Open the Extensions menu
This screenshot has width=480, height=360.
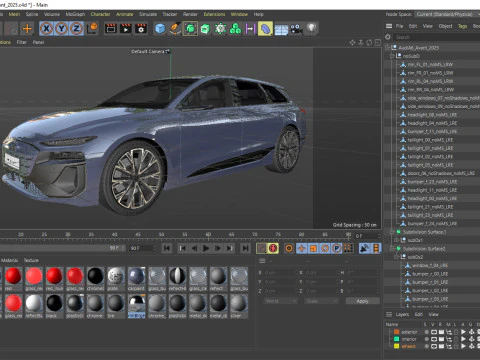point(214,14)
